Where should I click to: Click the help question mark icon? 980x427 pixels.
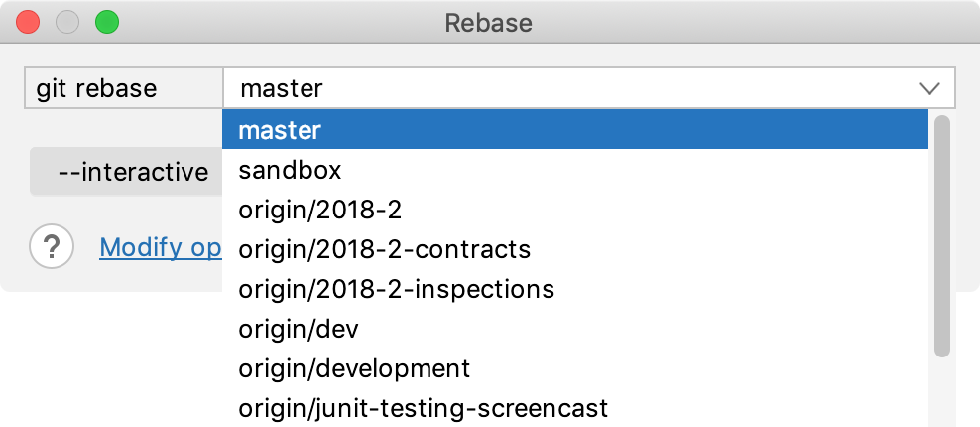point(52,246)
